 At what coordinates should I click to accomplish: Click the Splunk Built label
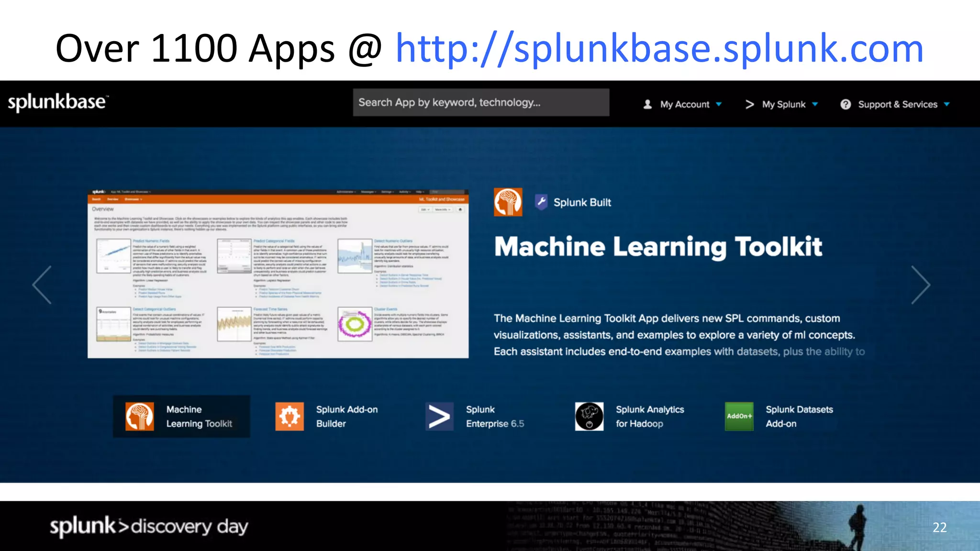582,202
